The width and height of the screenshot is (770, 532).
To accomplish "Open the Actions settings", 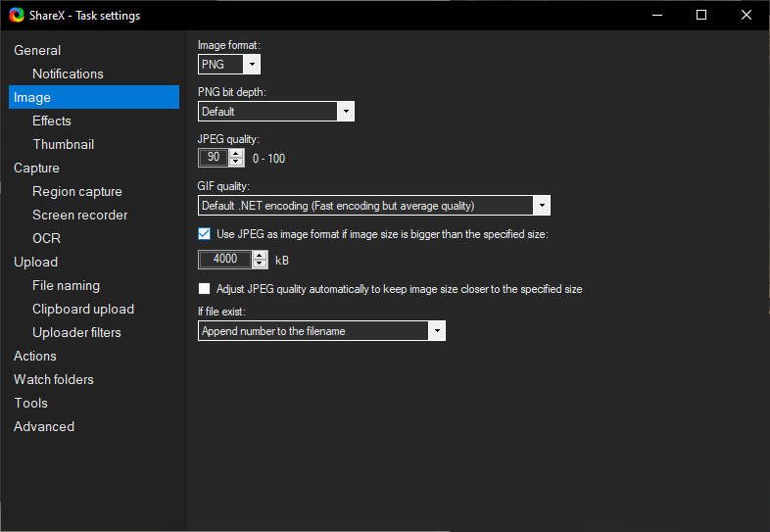I will pyautogui.click(x=35, y=357).
